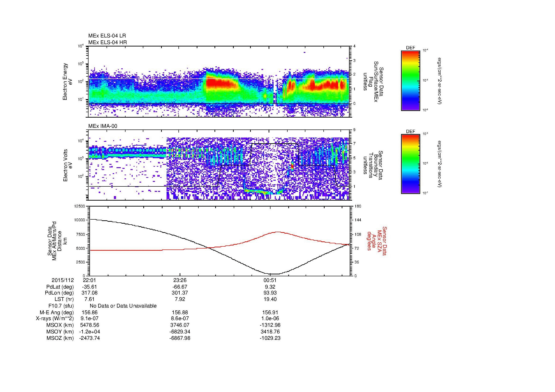555x392 pixels.
Task: Click the 180 SZA axis tick
Action: coord(358,206)
